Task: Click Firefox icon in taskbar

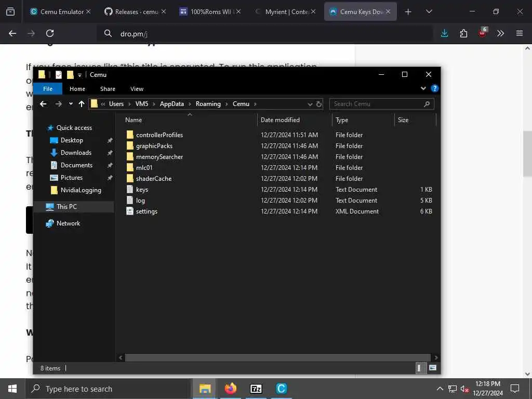Action: point(231,389)
